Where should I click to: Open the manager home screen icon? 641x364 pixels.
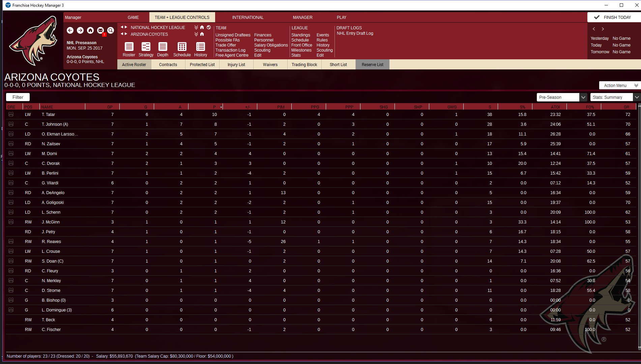[x=90, y=30]
